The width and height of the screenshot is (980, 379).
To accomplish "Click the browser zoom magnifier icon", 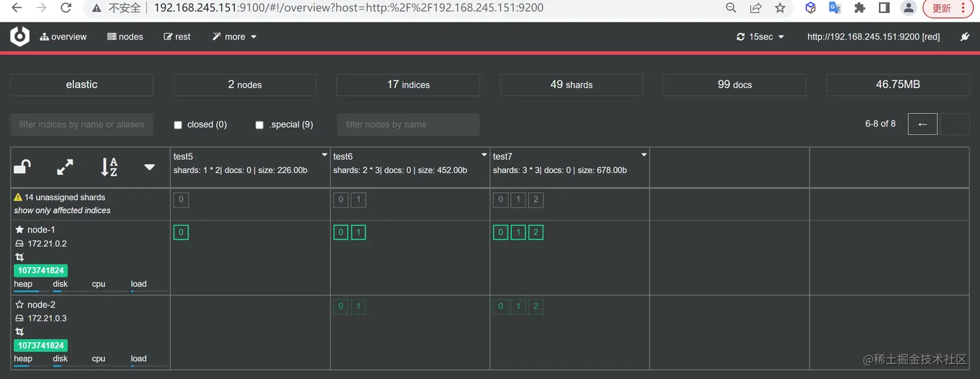I will coord(731,8).
